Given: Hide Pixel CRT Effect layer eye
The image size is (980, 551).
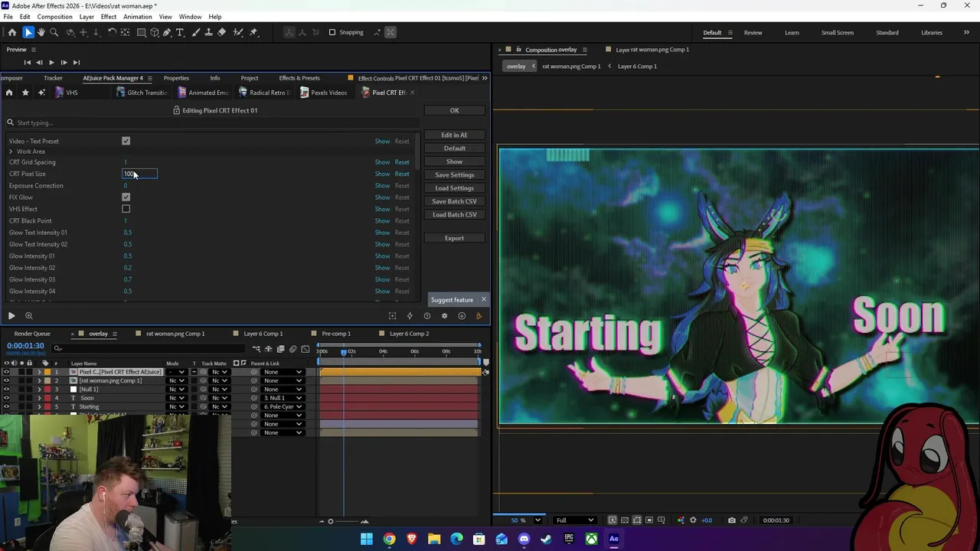Looking at the screenshot, I should pyautogui.click(x=6, y=372).
